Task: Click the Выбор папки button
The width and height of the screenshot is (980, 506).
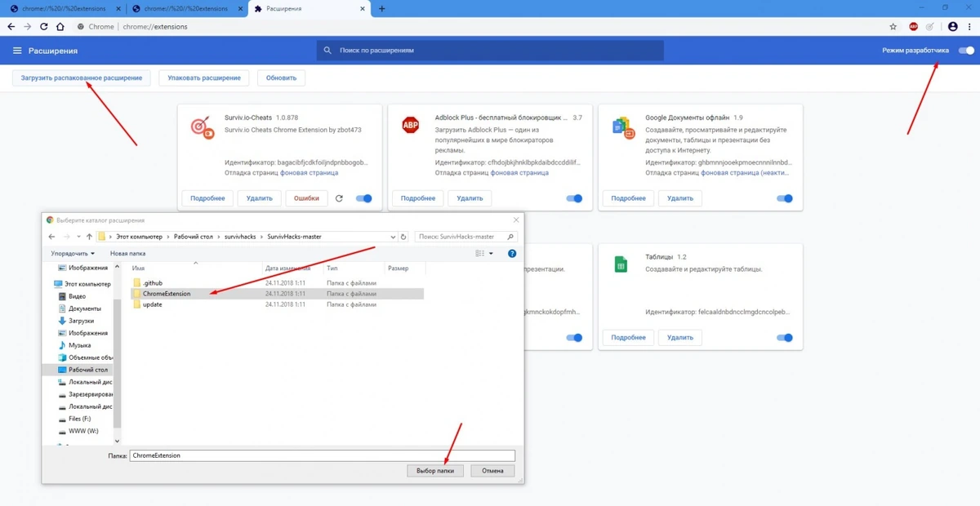Action: click(x=435, y=471)
